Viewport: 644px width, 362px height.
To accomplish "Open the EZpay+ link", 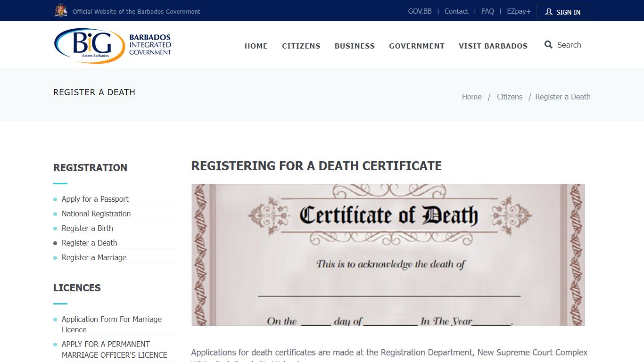I will [519, 11].
